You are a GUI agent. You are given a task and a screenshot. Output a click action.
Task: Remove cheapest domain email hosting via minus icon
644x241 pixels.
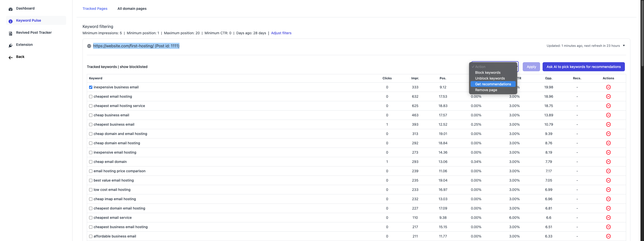609,208
